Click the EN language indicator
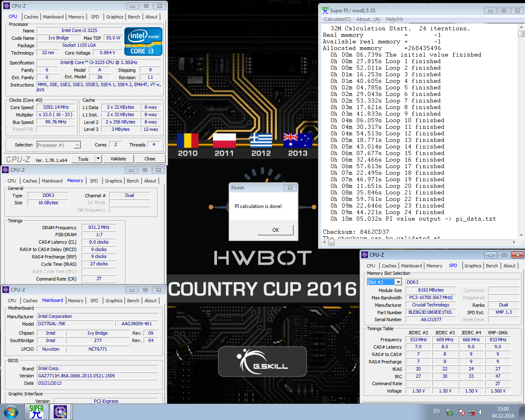525x420 pixels. coord(436,411)
